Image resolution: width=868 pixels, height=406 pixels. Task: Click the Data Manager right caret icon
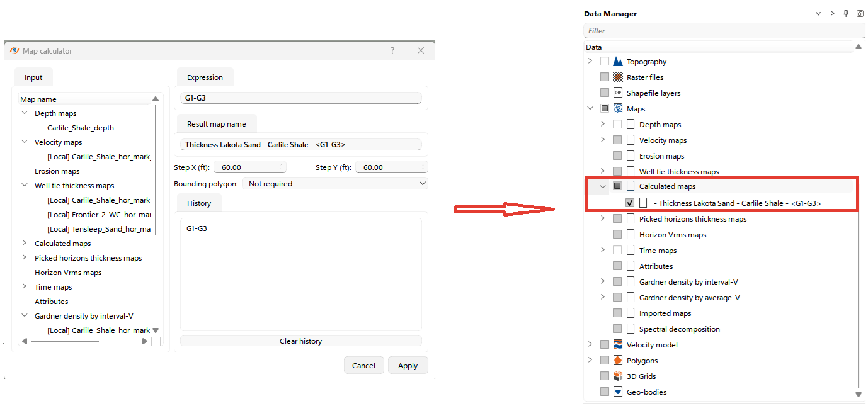832,13
